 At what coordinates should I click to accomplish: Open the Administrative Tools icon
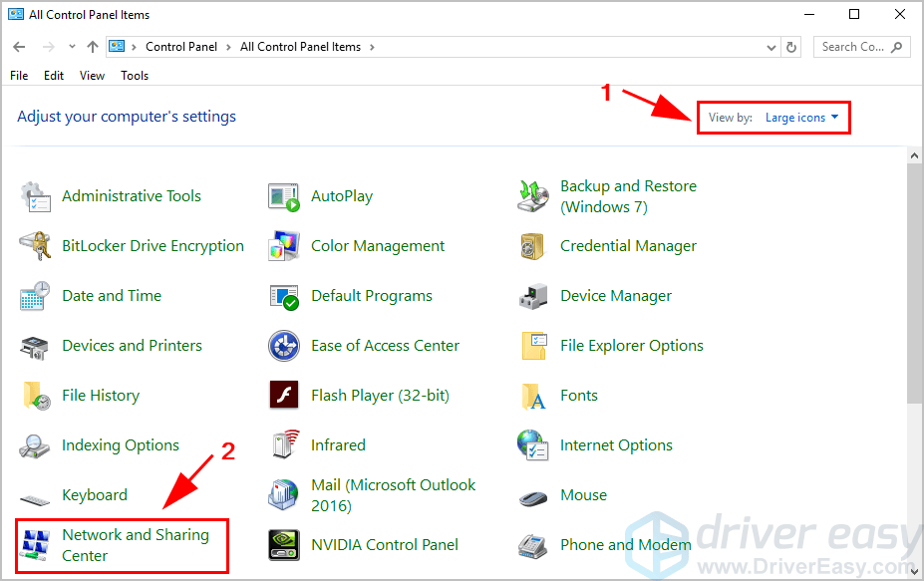click(x=36, y=196)
